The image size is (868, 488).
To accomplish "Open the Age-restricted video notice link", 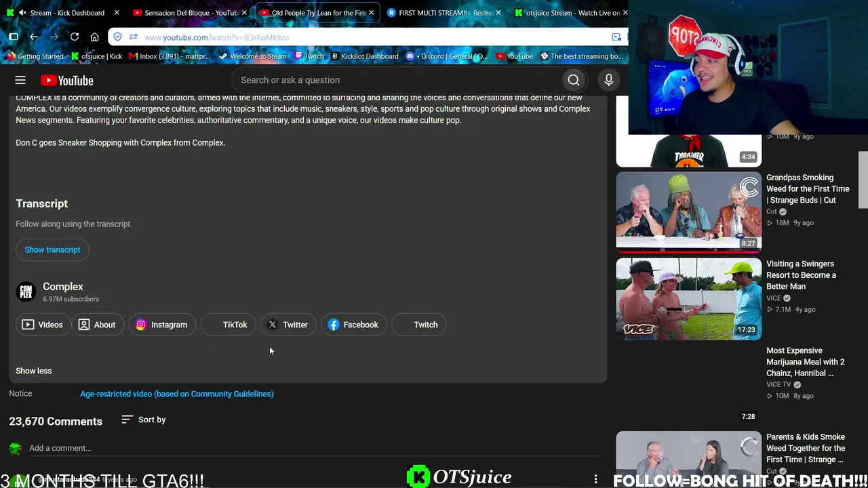I will click(x=177, y=394).
